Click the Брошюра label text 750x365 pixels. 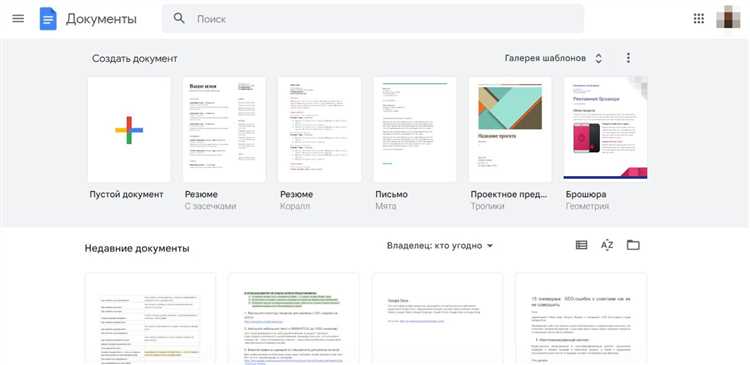(x=586, y=195)
